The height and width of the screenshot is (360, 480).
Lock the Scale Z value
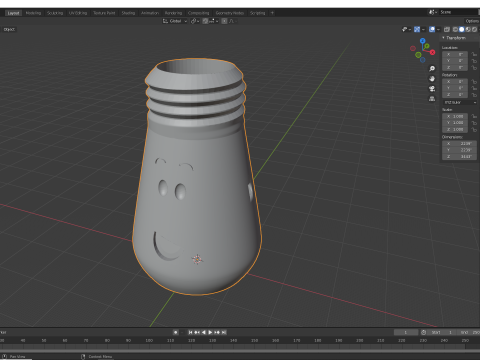point(474,130)
